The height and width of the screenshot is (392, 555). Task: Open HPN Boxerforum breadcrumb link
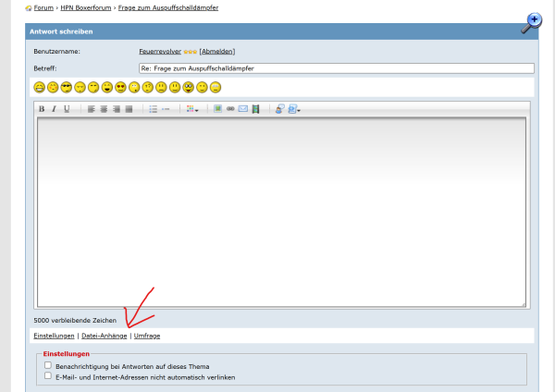(x=86, y=7)
